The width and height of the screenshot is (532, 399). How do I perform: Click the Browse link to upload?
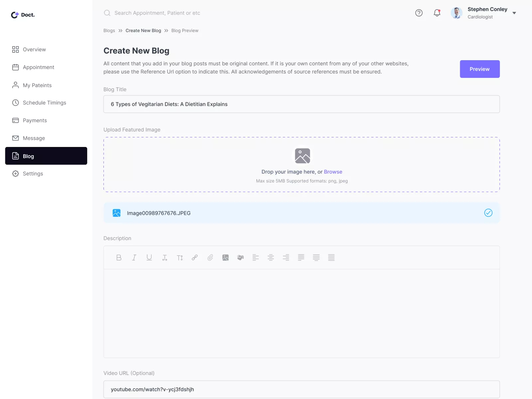333,172
